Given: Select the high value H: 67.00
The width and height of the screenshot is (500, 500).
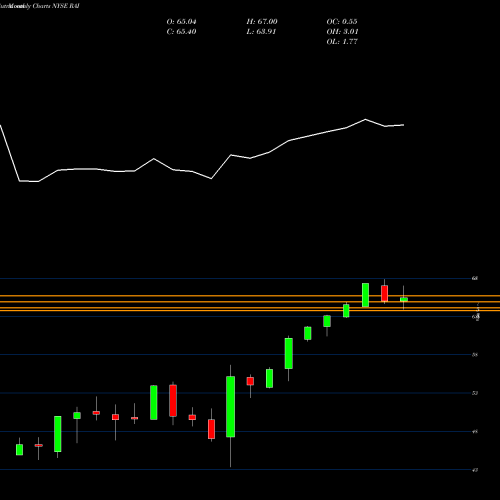Looking at the screenshot, I should (x=262, y=22).
